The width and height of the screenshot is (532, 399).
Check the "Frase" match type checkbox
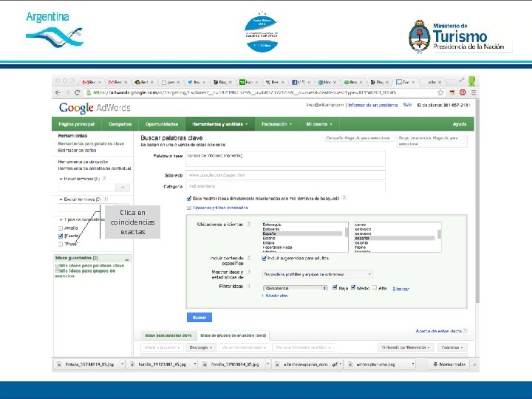point(61,244)
